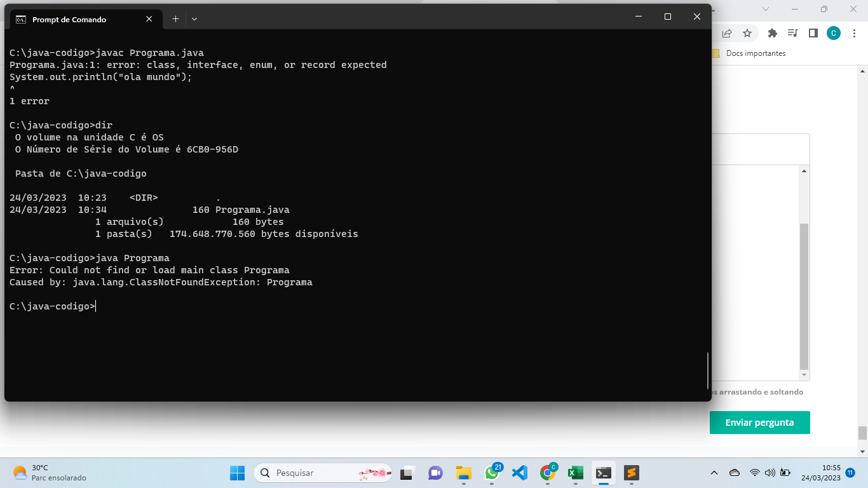Click the OneDrive cloud tray icon
Image resolution: width=868 pixels, height=488 pixels.
point(735,473)
